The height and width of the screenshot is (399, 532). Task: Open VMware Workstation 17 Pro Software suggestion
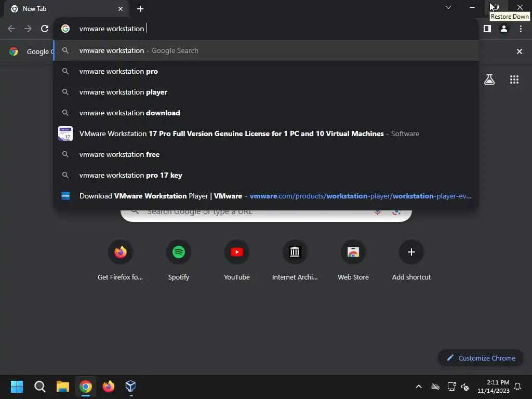[267, 134]
